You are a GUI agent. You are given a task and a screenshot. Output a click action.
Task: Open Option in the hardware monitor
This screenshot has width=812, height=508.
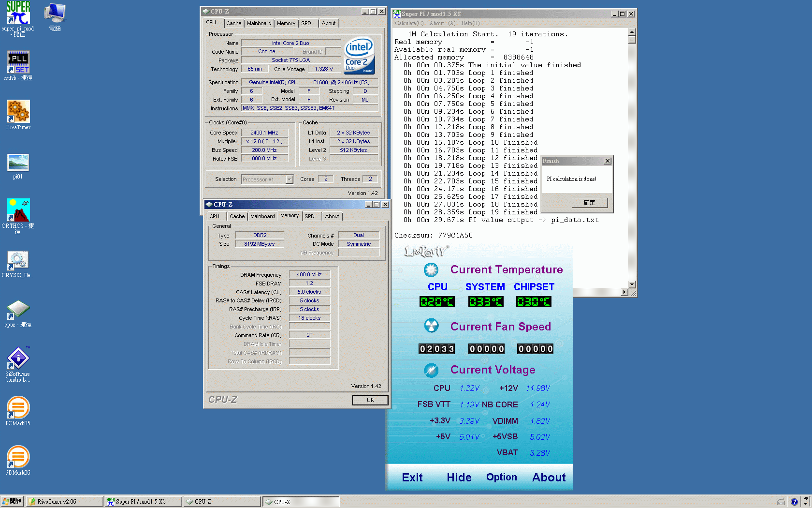pyautogui.click(x=502, y=477)
